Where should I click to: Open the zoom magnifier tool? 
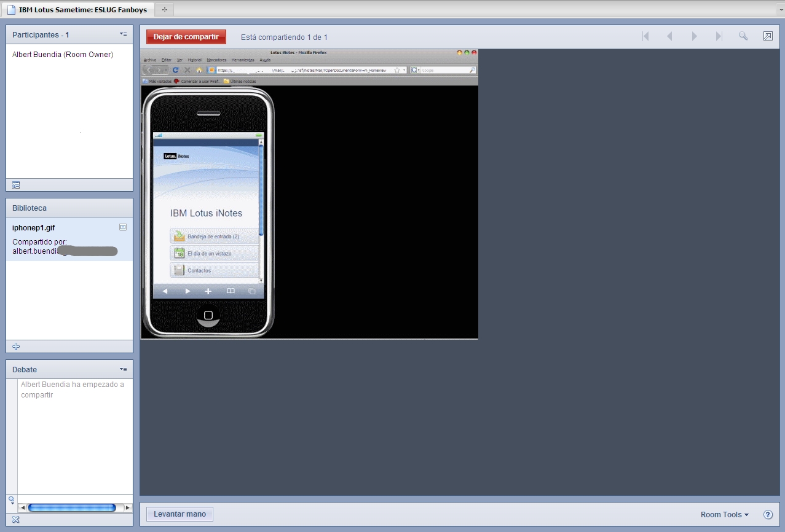(743, 36)
